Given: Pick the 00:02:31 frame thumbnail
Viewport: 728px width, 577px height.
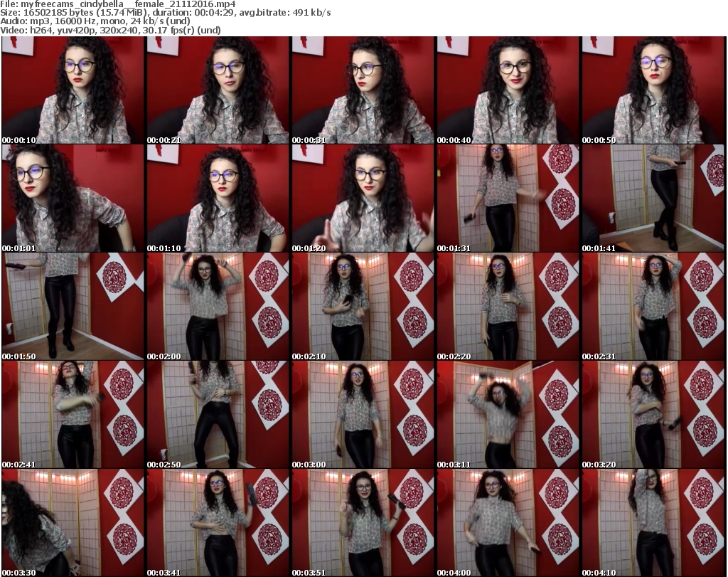Looking at the screenshot, I should [x=653, y=307].
